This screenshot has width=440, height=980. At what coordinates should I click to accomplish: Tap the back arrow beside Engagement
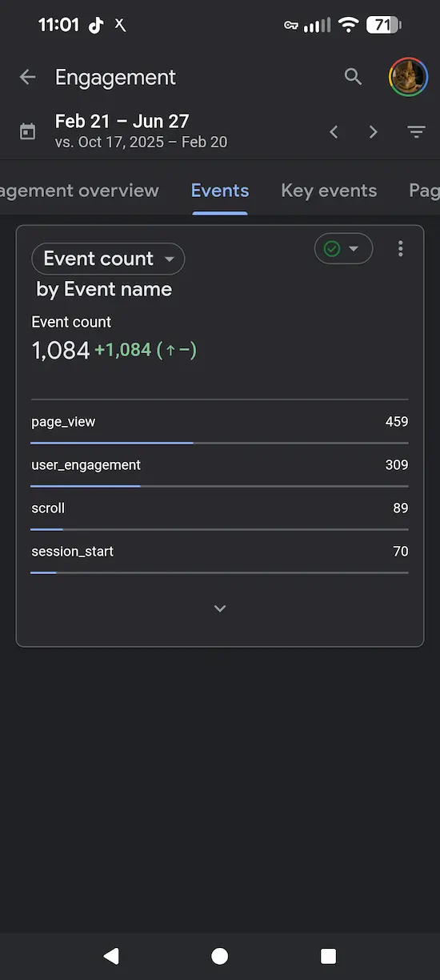28,77
